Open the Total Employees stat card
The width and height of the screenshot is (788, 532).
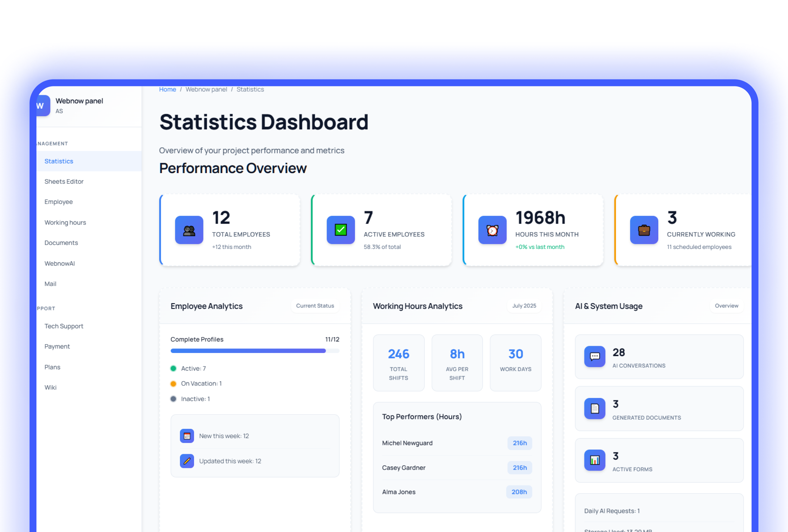[x=230, y=230]
